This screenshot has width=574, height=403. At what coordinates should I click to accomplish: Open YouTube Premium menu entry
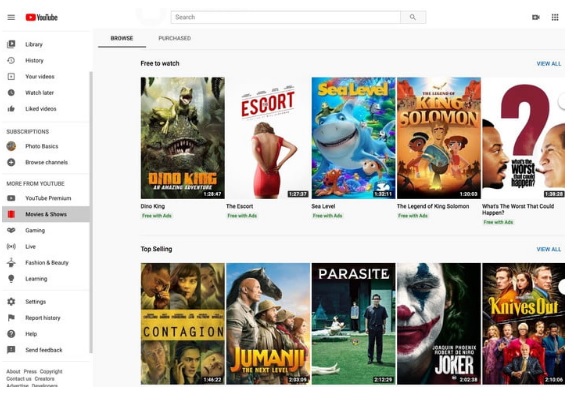(46, 198)
